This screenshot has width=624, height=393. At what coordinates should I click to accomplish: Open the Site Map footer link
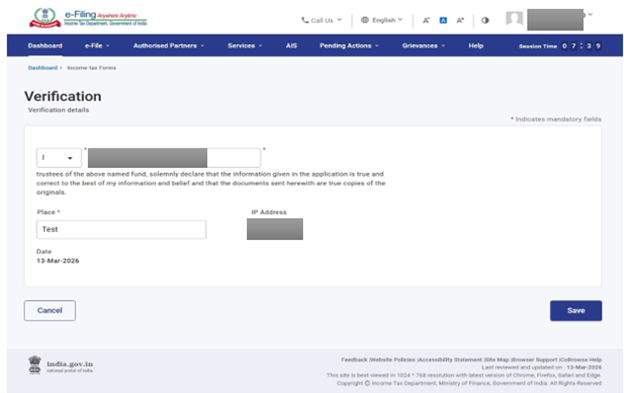tap(497, 360)
